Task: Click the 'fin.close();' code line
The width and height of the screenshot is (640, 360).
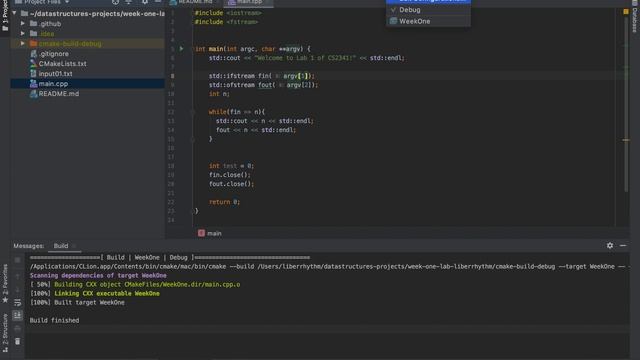Action: (229, 175)
